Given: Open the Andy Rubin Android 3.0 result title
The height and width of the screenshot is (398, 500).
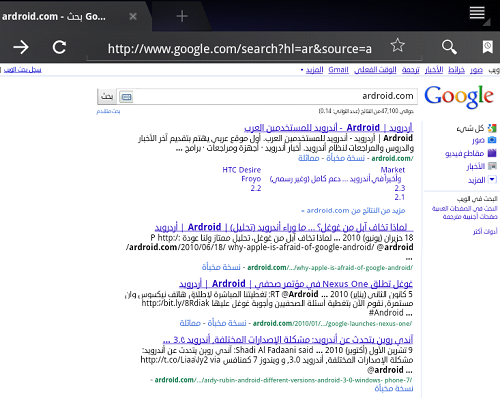Looking at the screenshot, I should pos(288,340).
